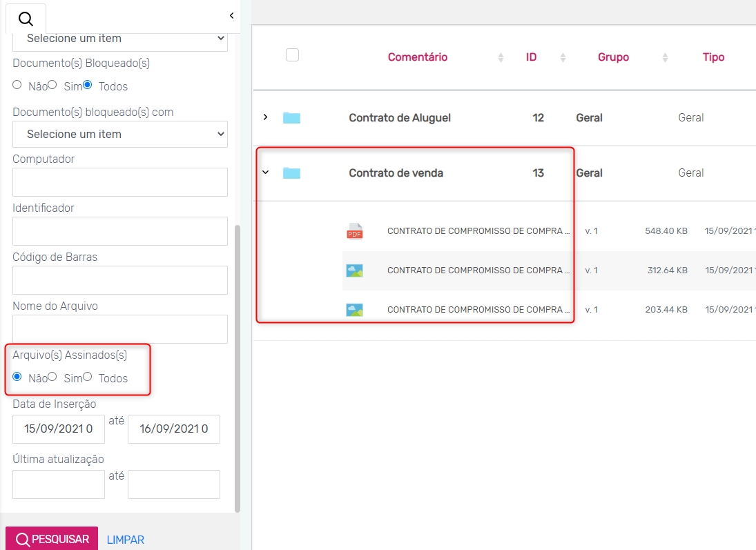Click the PESQUISAR button
Image resolution: width=756 pixels, height=550 pixels.
tap(52, 539)
